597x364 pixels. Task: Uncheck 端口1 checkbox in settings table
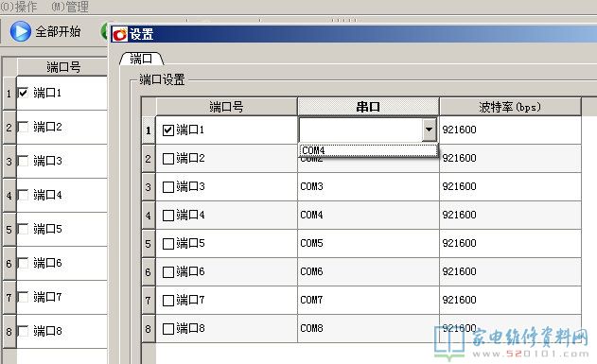[167, 130]
